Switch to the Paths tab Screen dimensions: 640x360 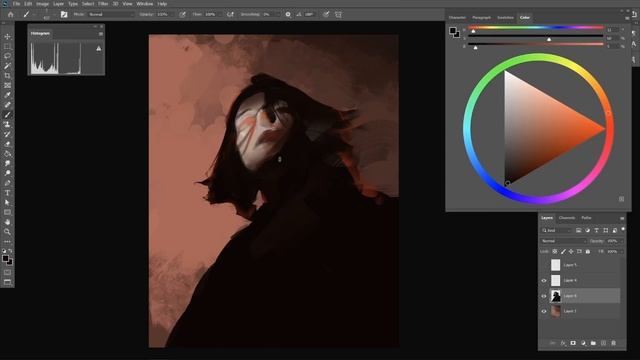(x=586, y=218)
